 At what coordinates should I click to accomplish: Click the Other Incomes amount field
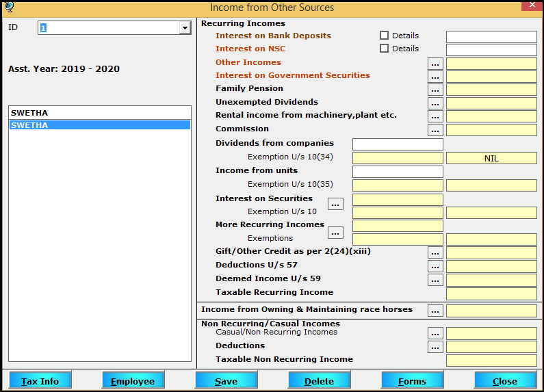tap(491, 64)
